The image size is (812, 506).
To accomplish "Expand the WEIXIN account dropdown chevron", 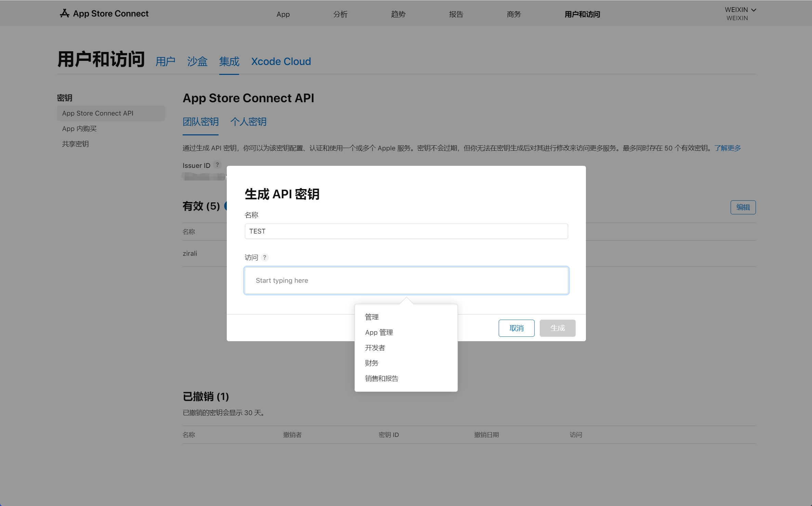I will point(754,10).
